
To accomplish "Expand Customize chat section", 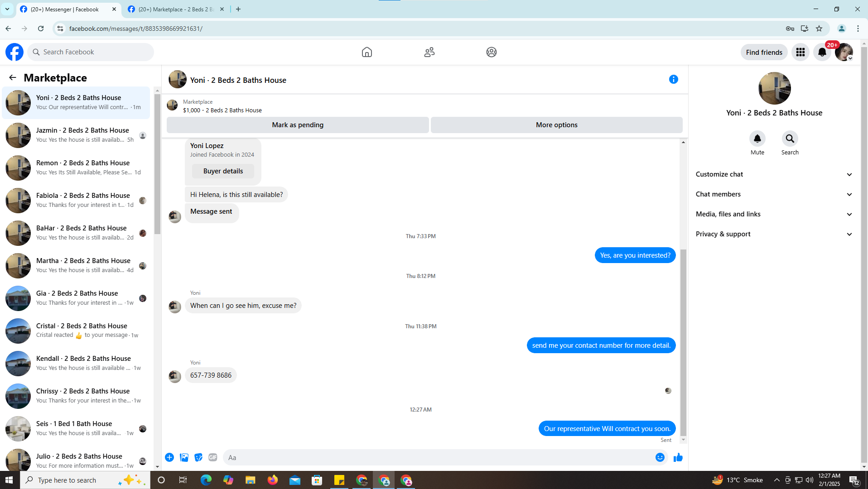I will (x=774, y=174).
